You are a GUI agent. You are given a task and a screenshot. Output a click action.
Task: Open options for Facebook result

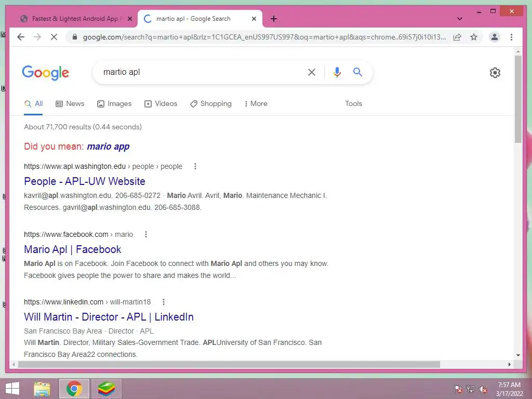tap(146, 234)
